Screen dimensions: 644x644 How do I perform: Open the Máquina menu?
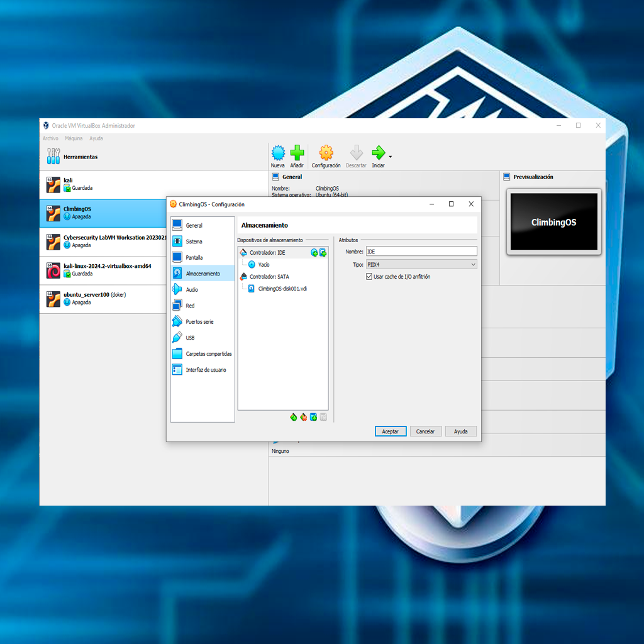click(74, 138)
